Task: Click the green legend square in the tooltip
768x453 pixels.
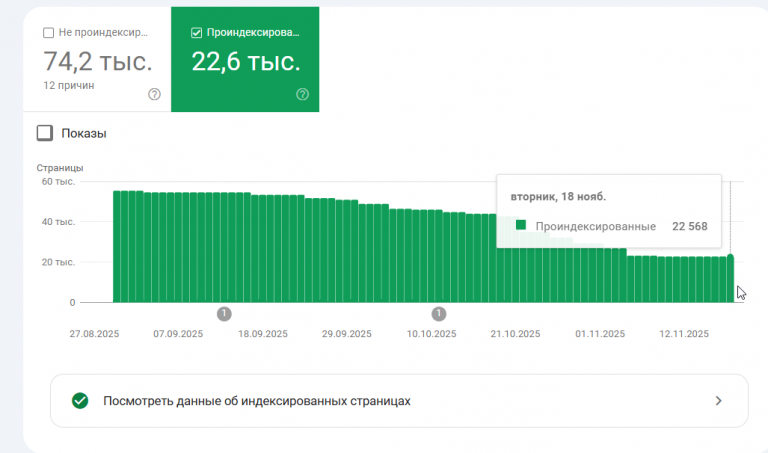Action: coord(521,225)
